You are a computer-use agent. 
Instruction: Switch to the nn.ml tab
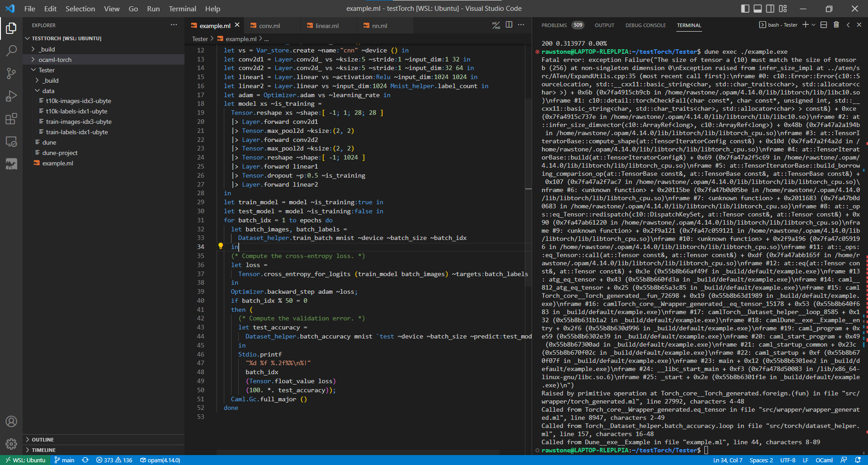[379, 26]
